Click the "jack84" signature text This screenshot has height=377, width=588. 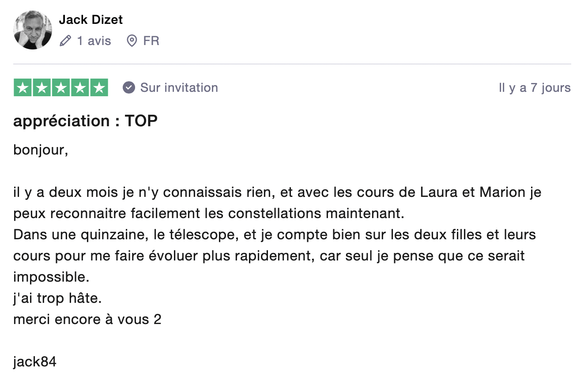pyautogui.click(x=35, y=362)
